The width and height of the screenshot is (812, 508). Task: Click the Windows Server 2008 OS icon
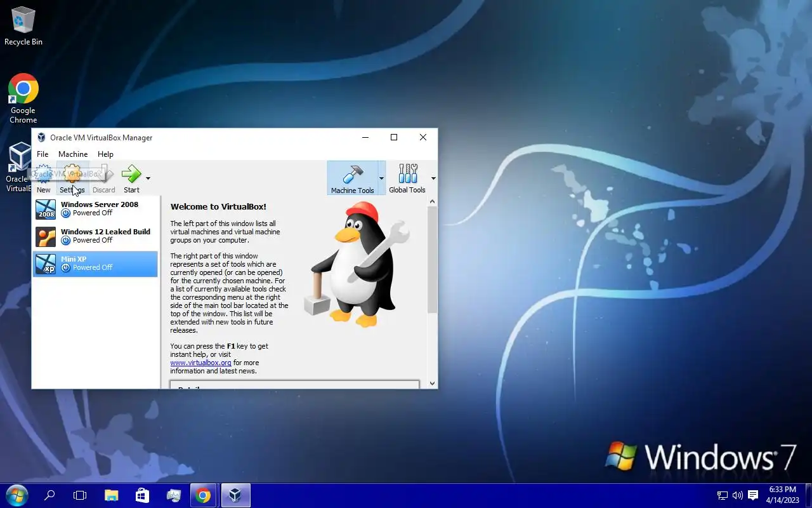pos(46,209)
